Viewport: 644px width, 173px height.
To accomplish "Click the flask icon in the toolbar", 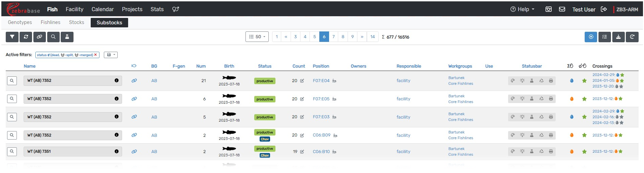I will pos(67,37).
